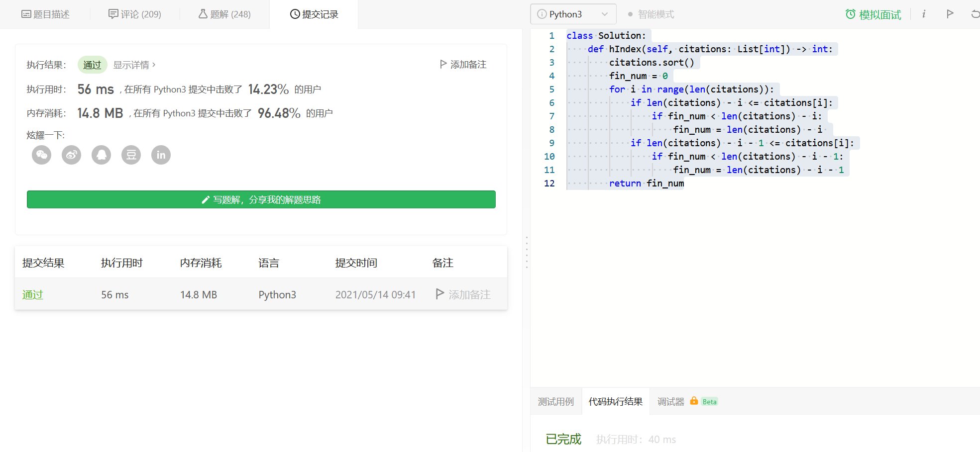Click the 提交时间 column header
This screenshot has width=980, height=452.
coord(356,263)
